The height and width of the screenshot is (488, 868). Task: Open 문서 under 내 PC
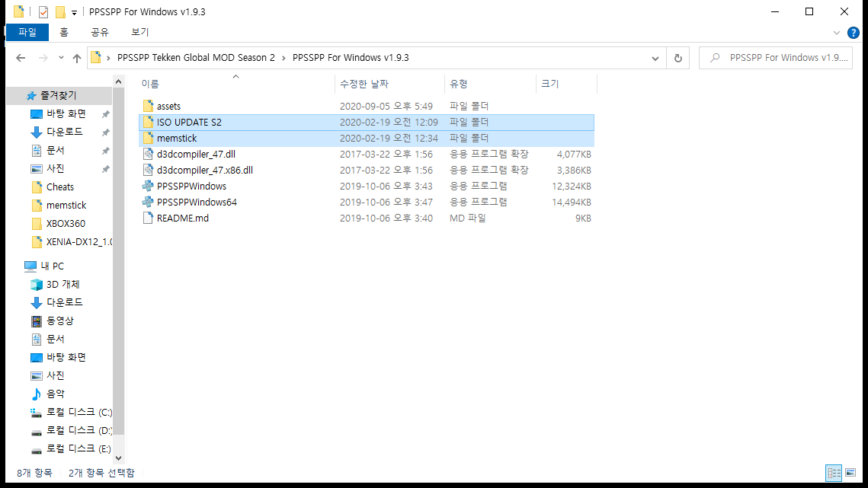tap(56, 340)
